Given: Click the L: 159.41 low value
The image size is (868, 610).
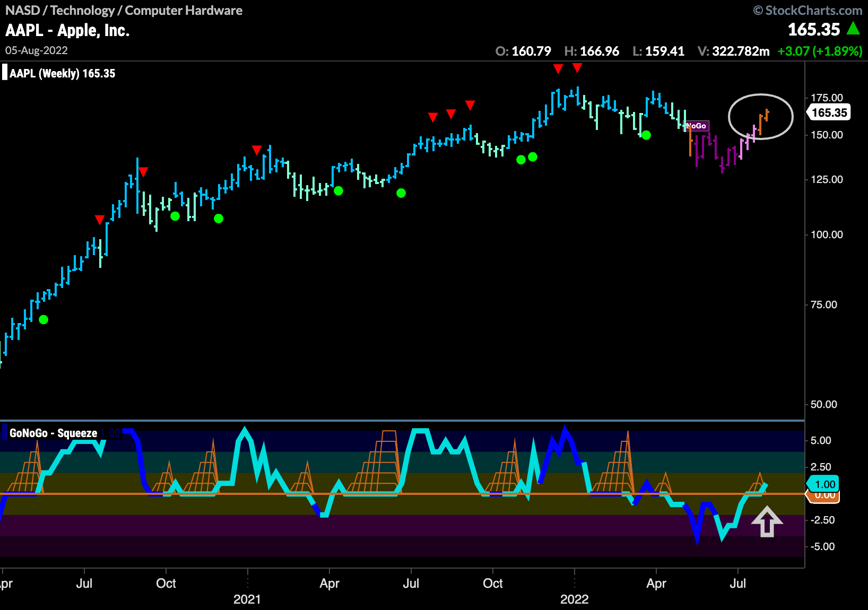Looking at the screenshot, I should (658, 51).
